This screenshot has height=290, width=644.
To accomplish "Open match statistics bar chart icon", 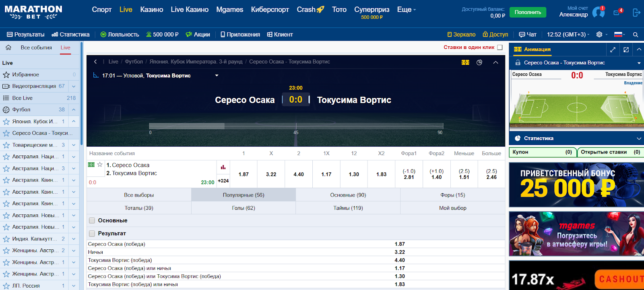I will click(223, 167).
